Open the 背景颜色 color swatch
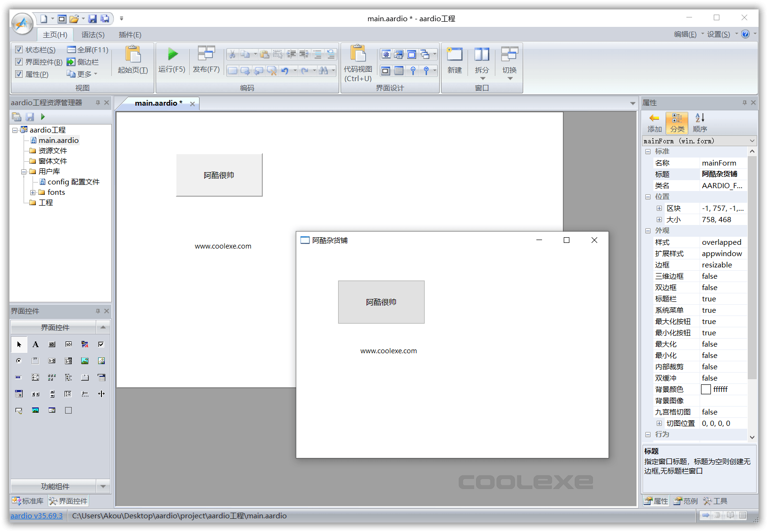Screen dimensions: 768x532 click(x=706, y=389)
